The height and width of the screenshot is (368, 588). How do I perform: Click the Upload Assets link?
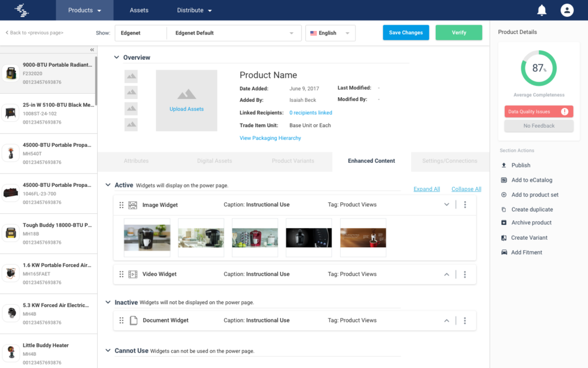pyautogui.click(x=187, y=109)
